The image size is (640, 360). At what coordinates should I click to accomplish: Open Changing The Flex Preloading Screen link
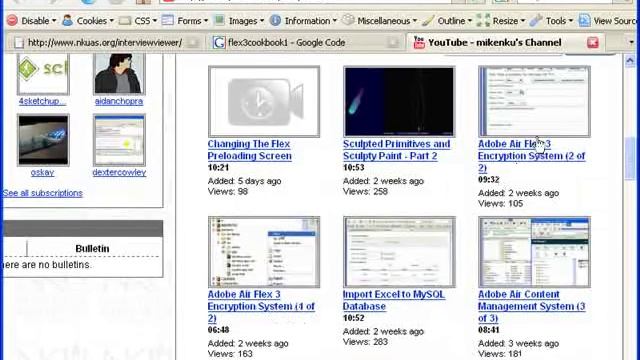(249, 150)
